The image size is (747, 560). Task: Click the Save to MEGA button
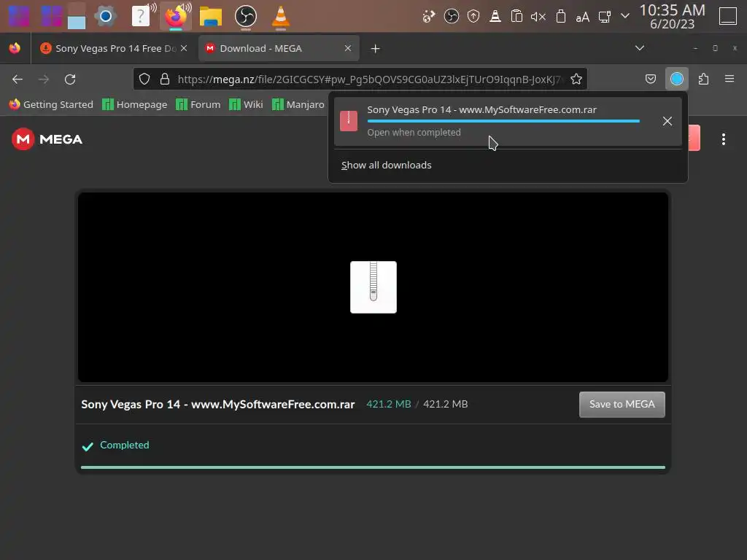pyautogui.click(x=622, y=404)
